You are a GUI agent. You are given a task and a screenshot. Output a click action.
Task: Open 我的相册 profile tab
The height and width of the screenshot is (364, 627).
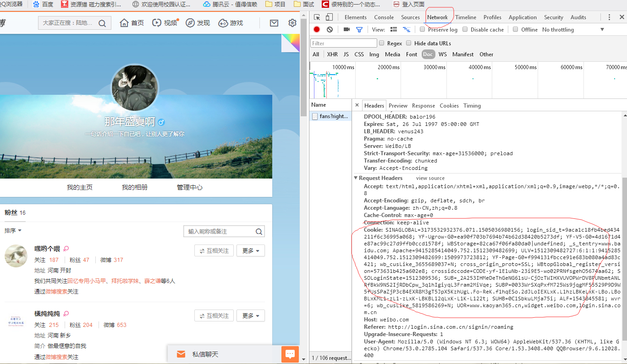pos(135,187)
